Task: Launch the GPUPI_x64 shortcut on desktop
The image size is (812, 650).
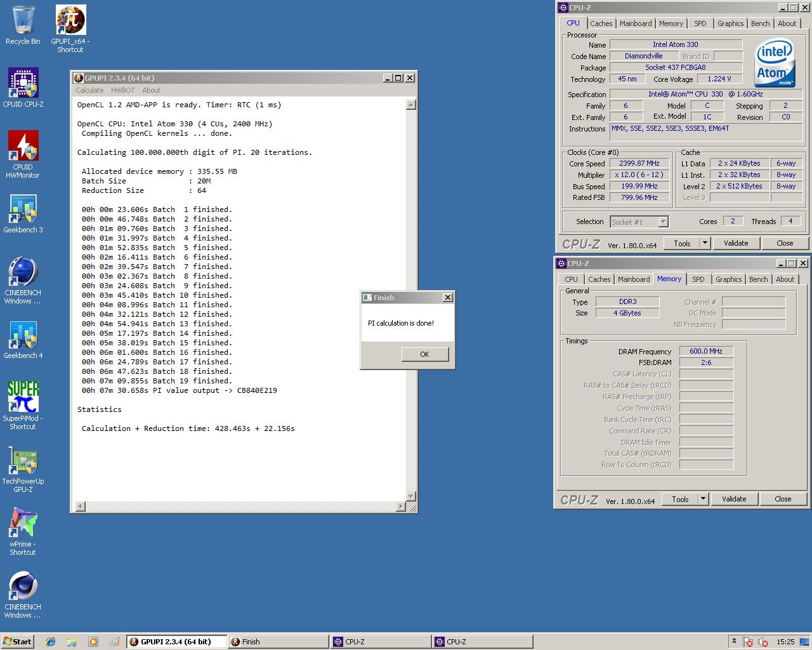Action: click(70, 29)
